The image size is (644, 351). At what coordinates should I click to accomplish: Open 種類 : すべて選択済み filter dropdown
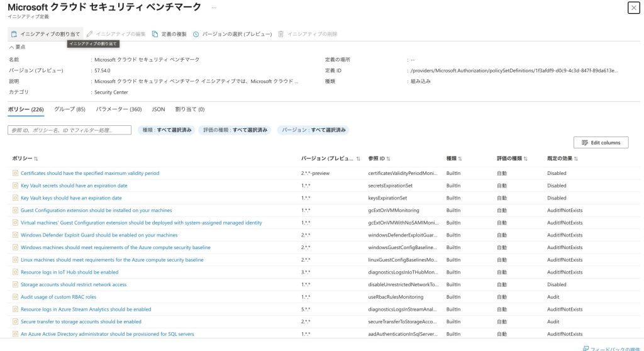(x=166, y=130)
